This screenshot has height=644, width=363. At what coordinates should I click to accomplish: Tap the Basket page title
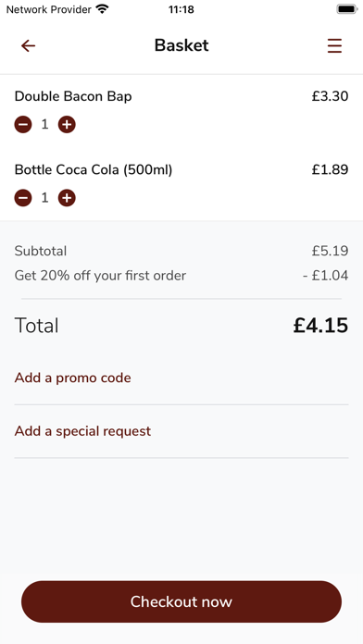tap(181, 45)
